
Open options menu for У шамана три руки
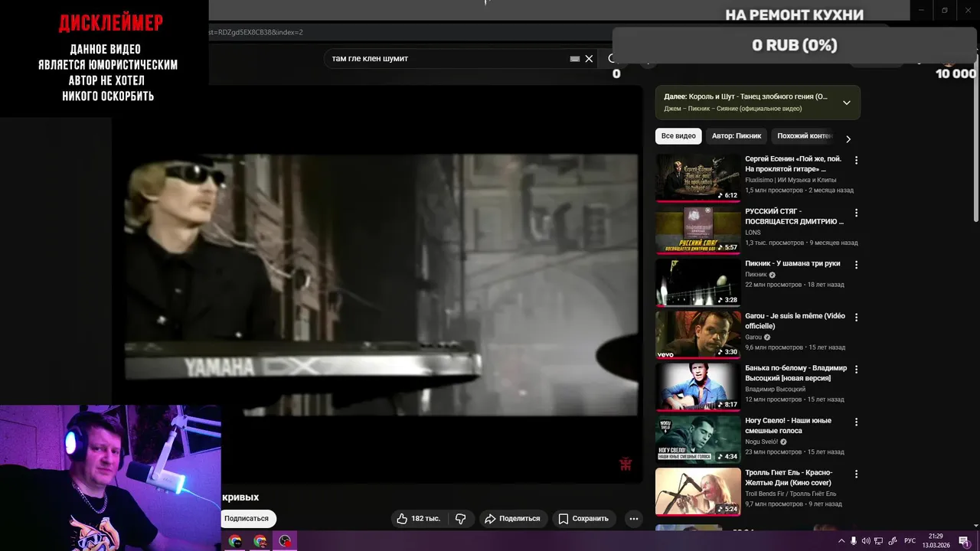(x=856, y=265)
